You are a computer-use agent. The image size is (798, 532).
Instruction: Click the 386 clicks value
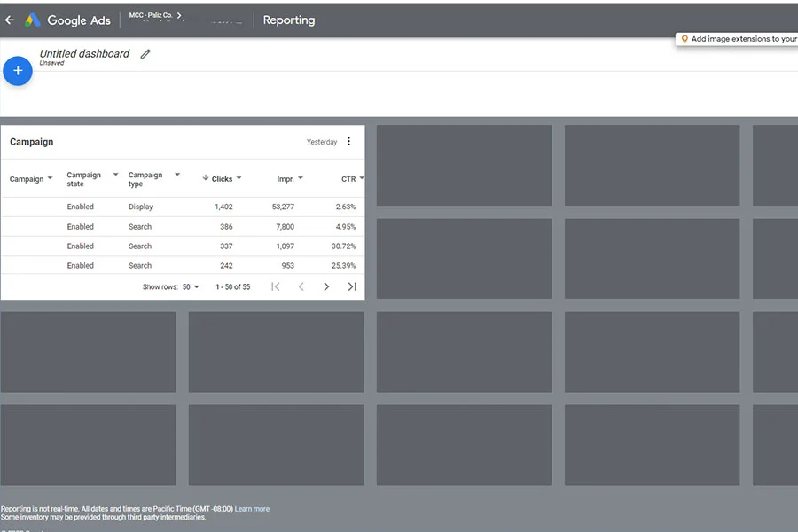click(226, 227)
